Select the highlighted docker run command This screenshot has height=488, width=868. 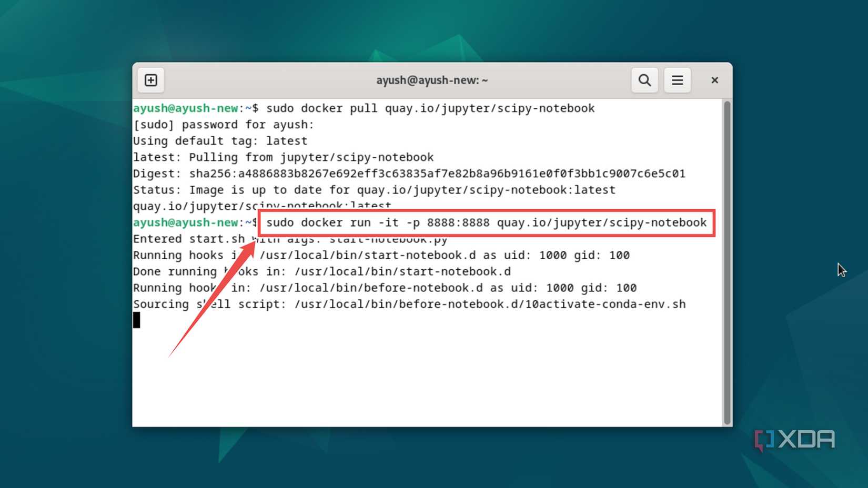[485, 222]
